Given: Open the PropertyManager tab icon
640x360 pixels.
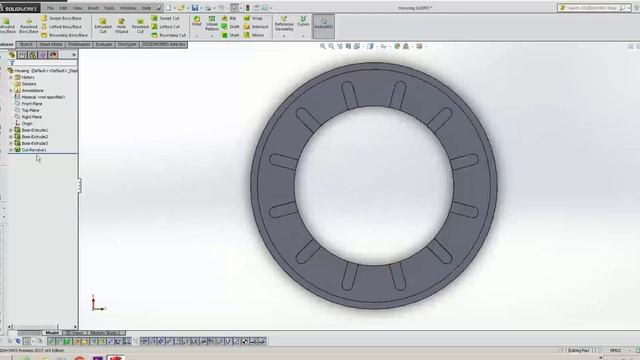Looking at the screenshot, I should click(22, 55).
